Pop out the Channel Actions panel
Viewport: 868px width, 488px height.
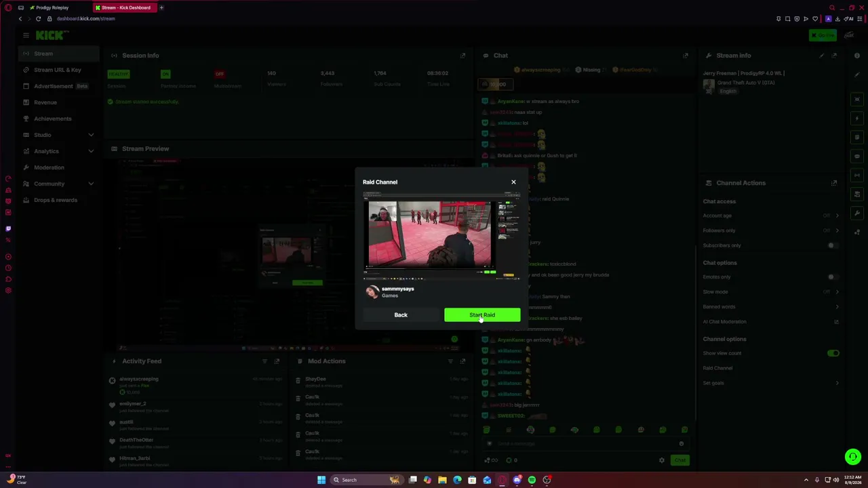click(x=834, y=183)
